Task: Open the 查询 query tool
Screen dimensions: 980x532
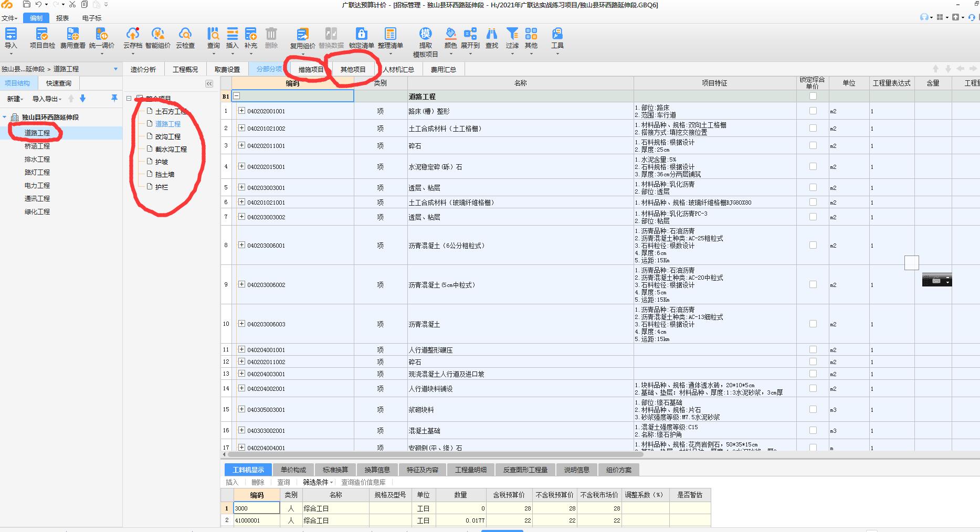Action: pos(214,38)
